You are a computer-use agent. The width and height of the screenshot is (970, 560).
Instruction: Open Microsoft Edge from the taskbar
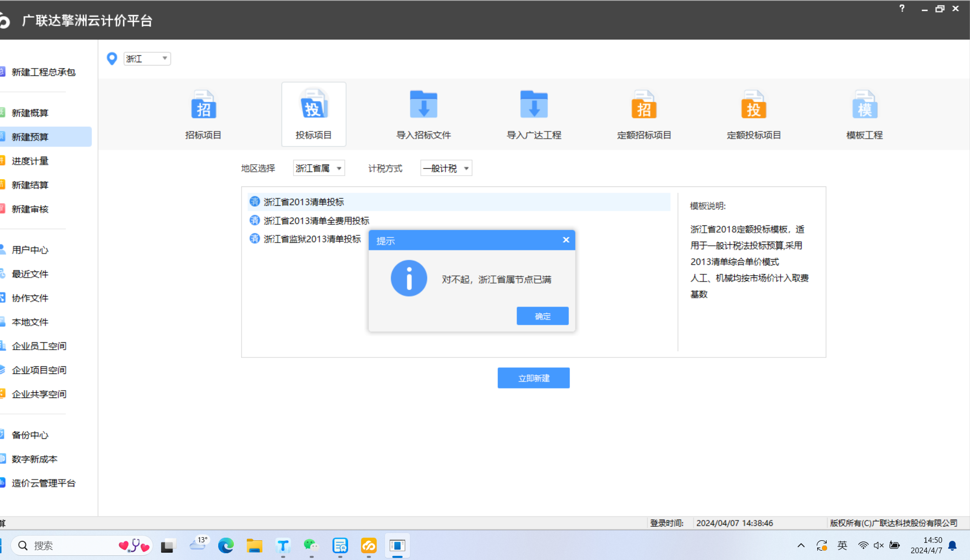pyautogui.click(x=225, y=545)
